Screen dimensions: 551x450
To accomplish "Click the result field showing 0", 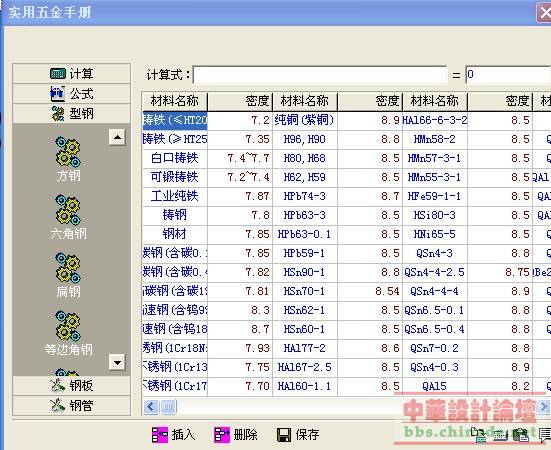I will (508, 74).
